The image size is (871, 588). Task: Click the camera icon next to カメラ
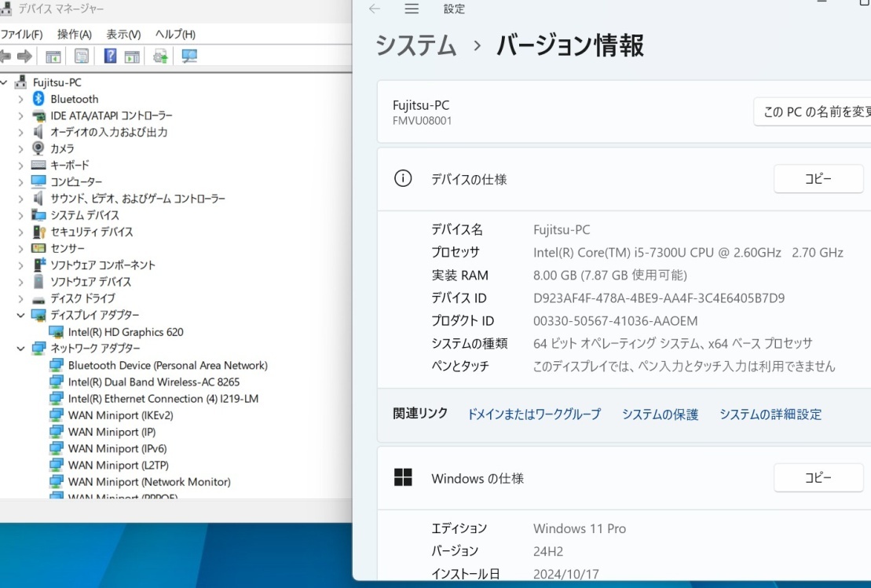coord(38,148)
